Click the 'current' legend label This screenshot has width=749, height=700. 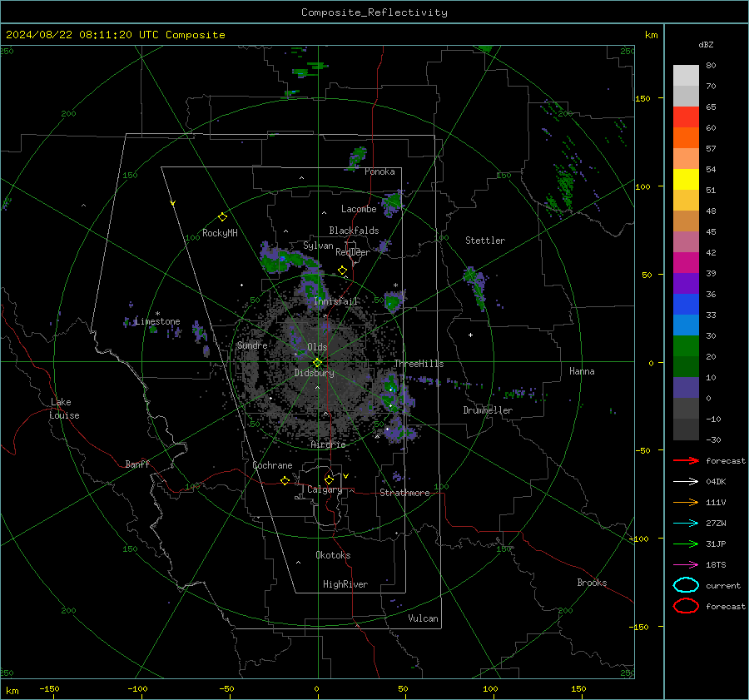click(723, 585)
